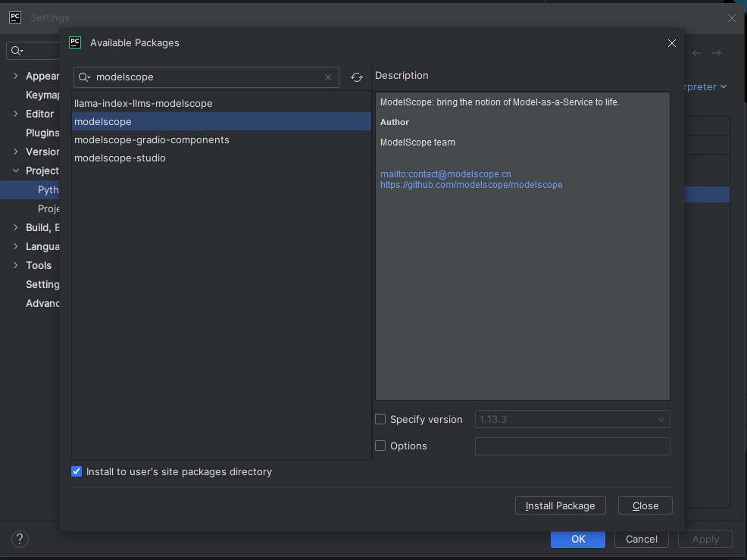This screenshot has width=747, height=560.
Task: Clear the modelscope search text
Action: coord(328,77)
